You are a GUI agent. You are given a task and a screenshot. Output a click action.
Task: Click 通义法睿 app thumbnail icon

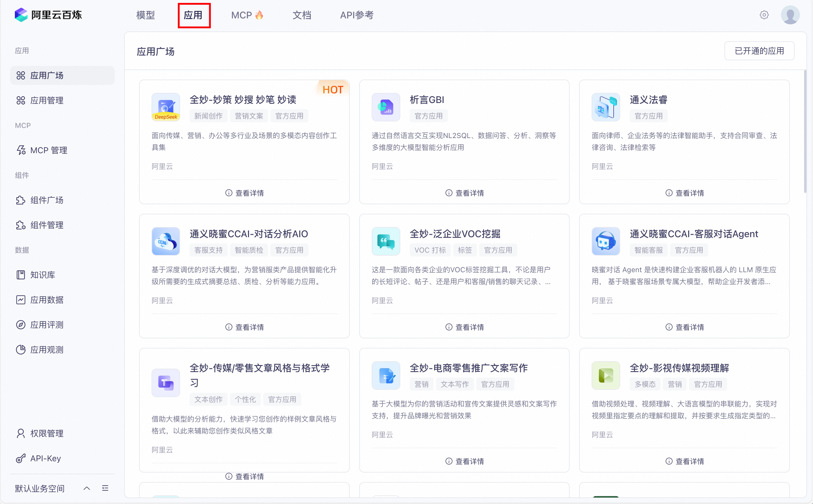click(606, 107)
